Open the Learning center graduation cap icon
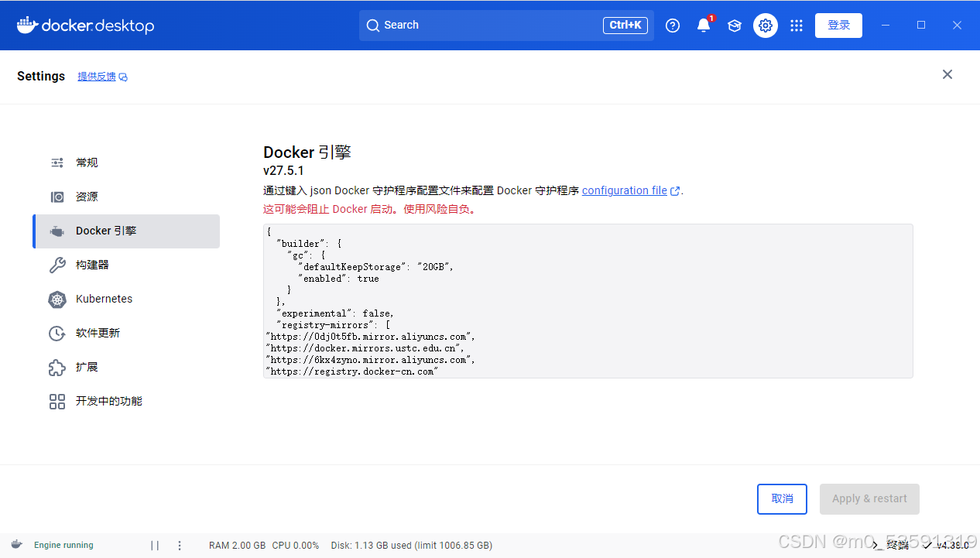Viewport: 980px width, 558px height. pos(735,26)
